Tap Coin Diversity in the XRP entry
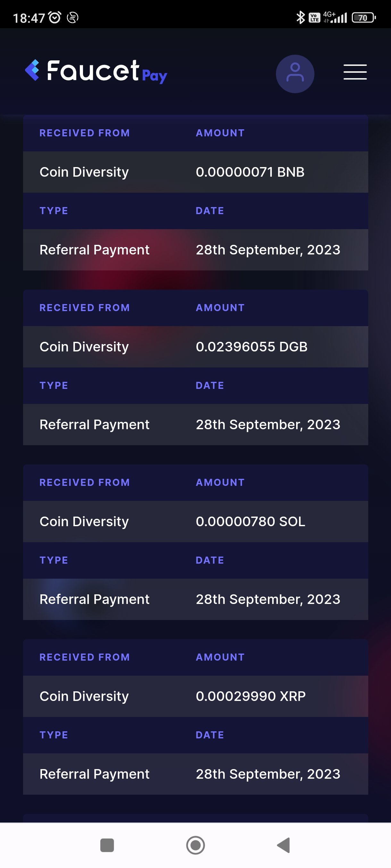 pos(84,696)
